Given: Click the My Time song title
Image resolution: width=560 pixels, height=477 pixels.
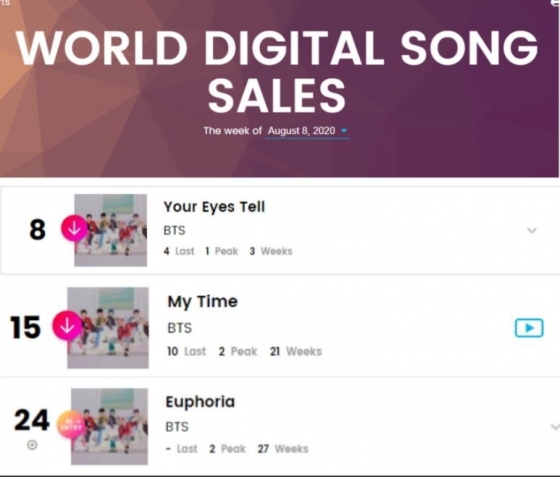Looking at the screenshot, I should click(x=202, y=302).
